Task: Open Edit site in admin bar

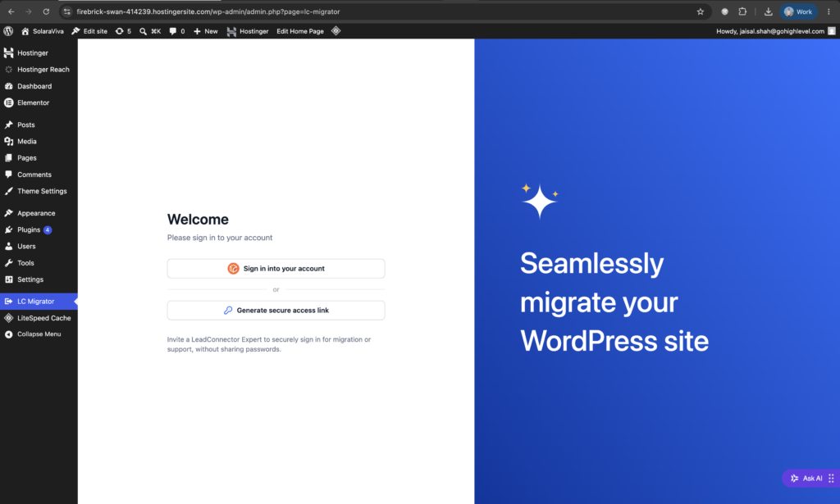Action: tap(89, 31)
